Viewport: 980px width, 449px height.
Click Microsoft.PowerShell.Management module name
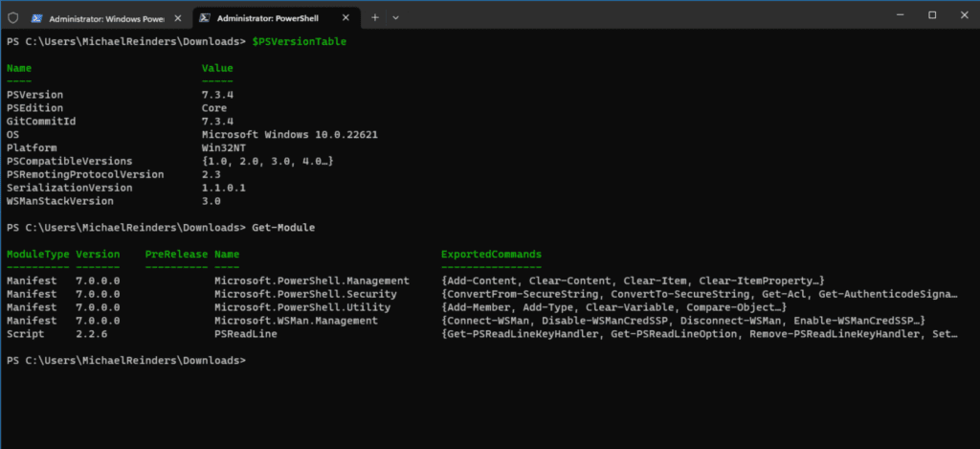(x=312, y=281)
